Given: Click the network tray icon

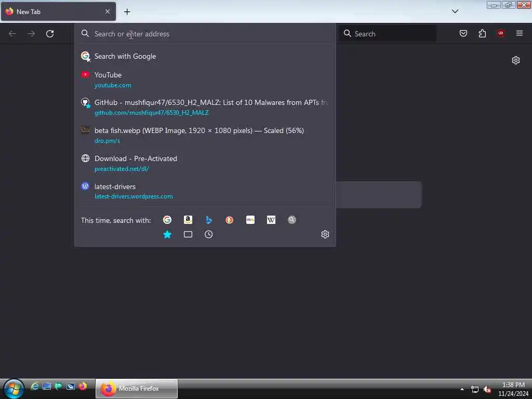Looking at the screenshot, I should (475, 389).
